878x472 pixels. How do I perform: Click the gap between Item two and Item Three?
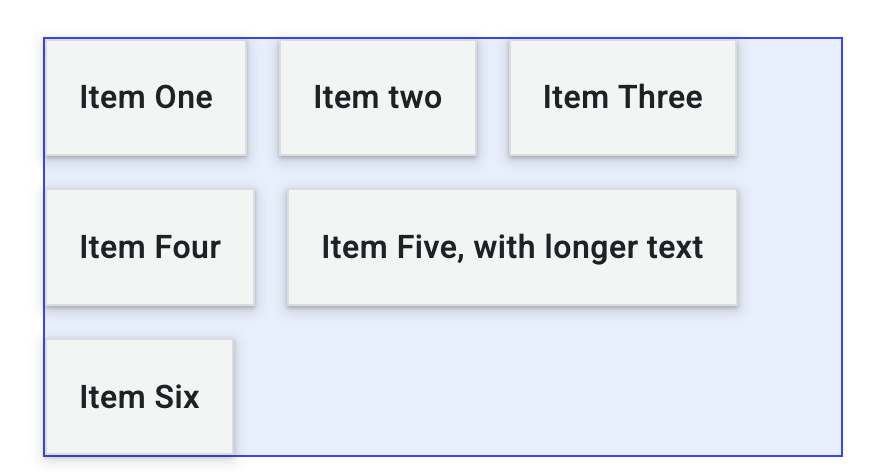493,98
